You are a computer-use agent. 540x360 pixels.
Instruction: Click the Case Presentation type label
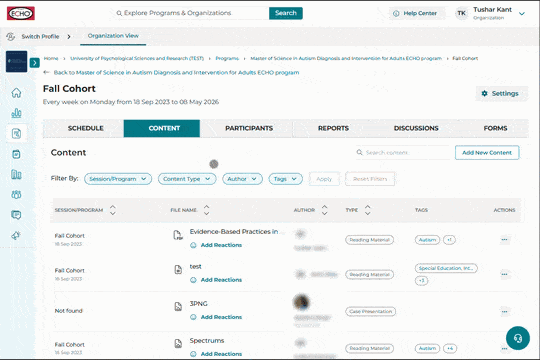click(371, 311)
